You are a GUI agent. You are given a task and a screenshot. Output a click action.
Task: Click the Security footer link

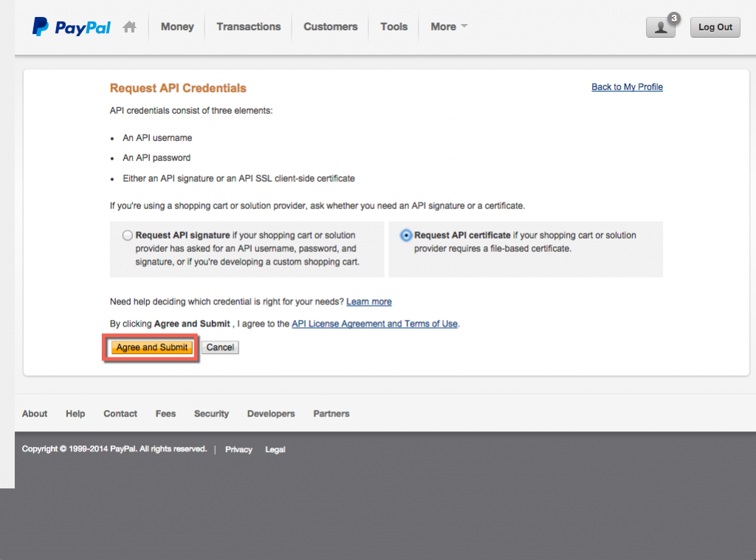pos(211,414)
